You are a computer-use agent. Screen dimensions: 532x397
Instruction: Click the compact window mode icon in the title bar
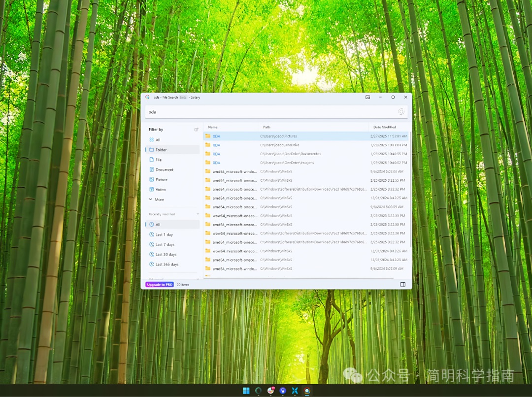point(367,98)
